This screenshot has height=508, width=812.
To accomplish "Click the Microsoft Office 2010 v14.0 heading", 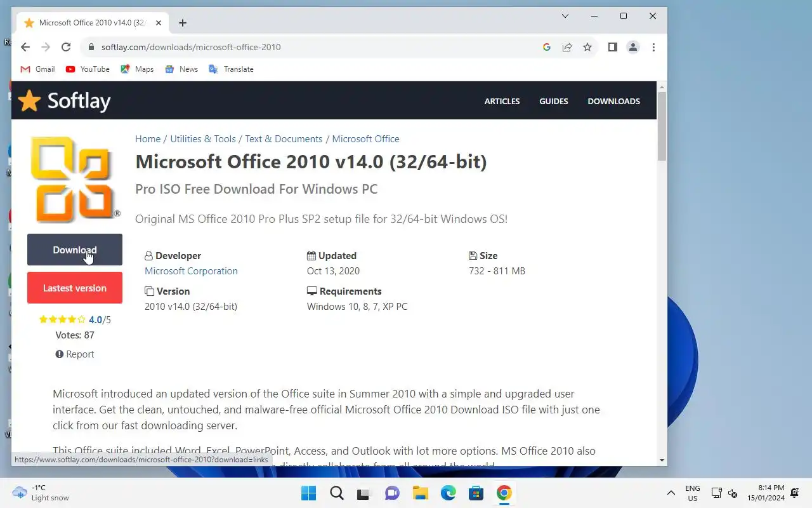I will click(x=311, y=162).
